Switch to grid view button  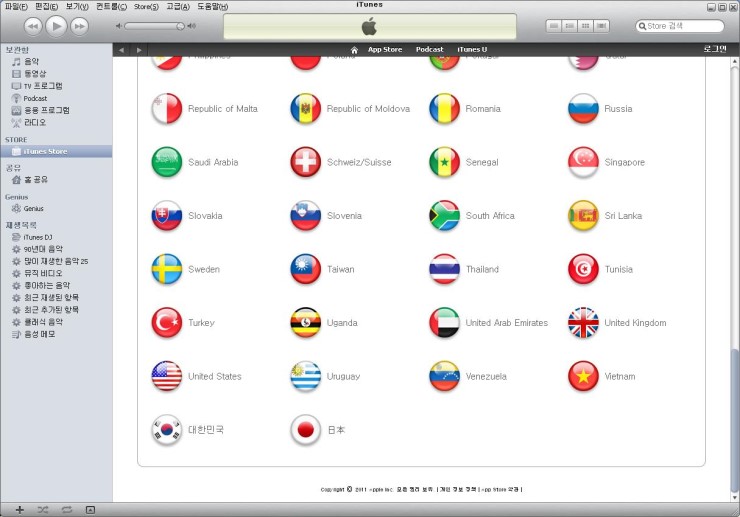pyautogui.click(x=585, y=26)
